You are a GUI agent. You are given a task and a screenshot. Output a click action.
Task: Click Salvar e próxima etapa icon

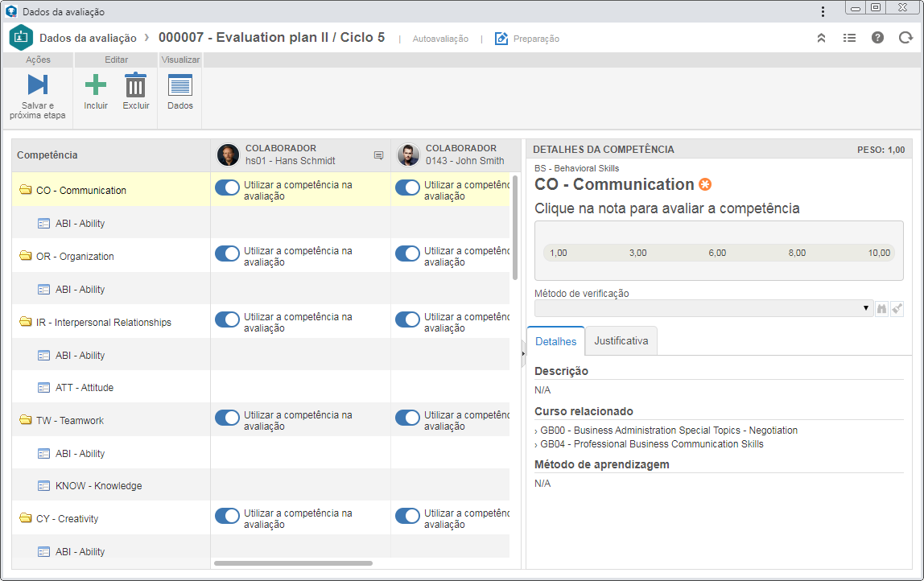pos(38,84)
